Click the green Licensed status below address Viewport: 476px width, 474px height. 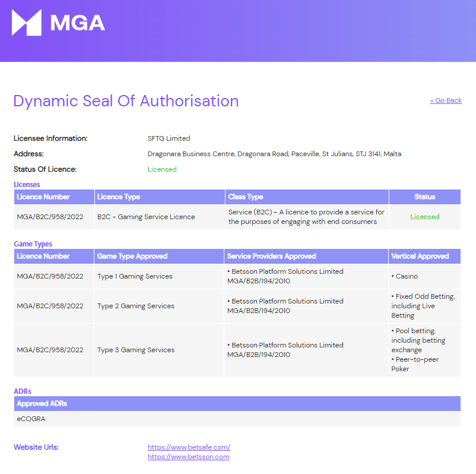pyautogui.click(x=162, y=169)
